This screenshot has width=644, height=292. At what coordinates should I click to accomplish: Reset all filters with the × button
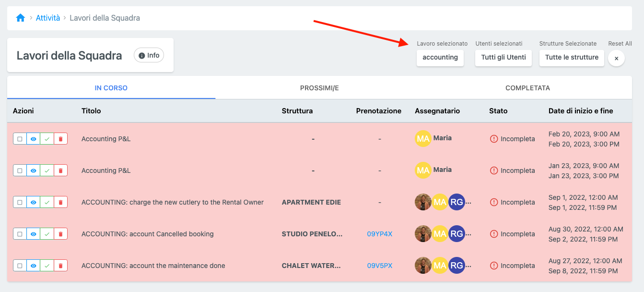[x=616, y=58]
